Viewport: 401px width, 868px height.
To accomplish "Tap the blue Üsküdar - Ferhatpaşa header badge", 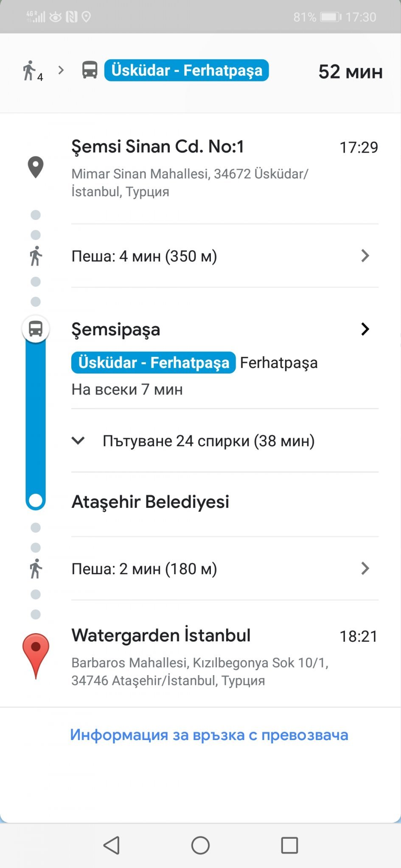I will (x=186, y=70).
